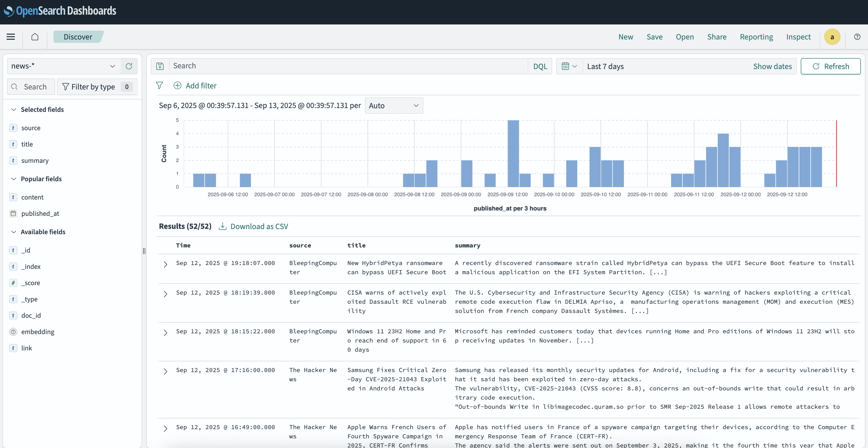Open the hamburger navigation menu

pos(11,37)
